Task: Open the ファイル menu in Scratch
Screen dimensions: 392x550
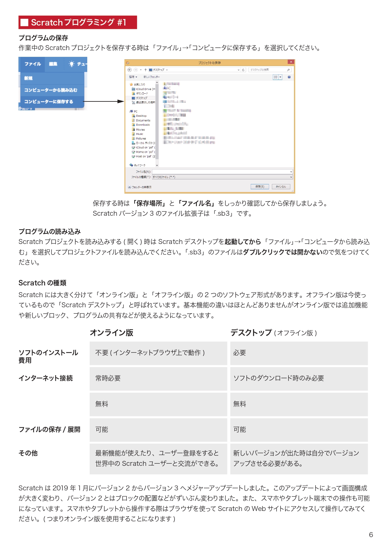Action: tap(33, 64)
